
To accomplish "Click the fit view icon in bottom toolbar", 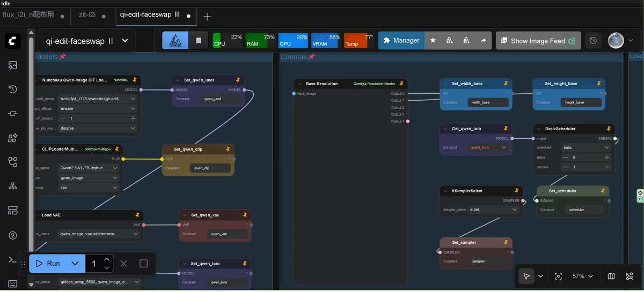I will tap(558, 276).
